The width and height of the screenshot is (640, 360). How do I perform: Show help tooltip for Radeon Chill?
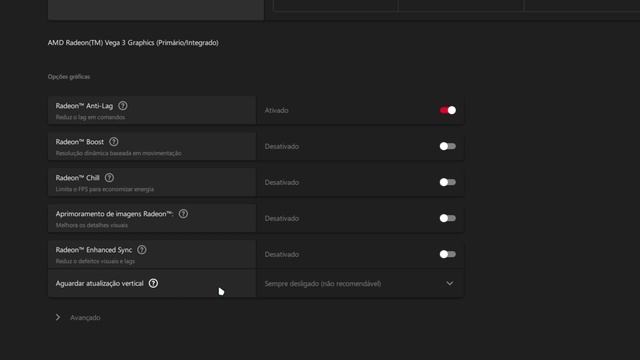[x=109, y=178]
